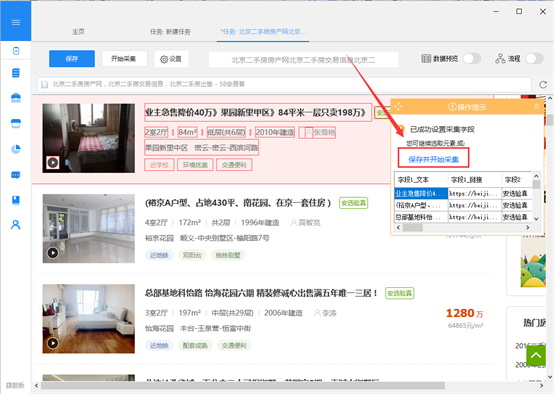Click the 字段2 column header
This screenshot has width=554, height=394.
coord(517,180)
